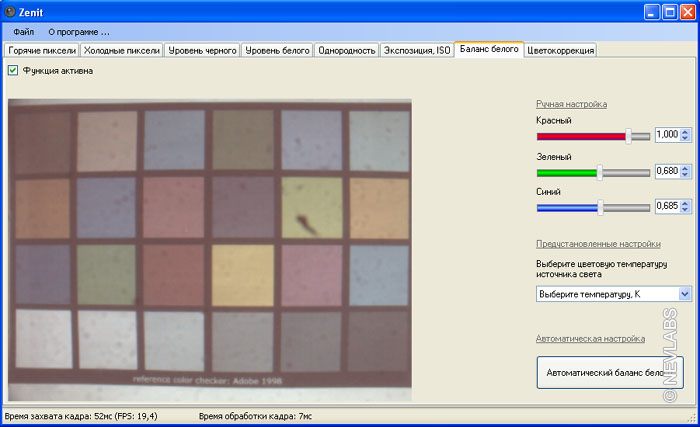The image size is (700, 427).
Task: Click the Синий slider handle
Action: (x=600, y=207)
